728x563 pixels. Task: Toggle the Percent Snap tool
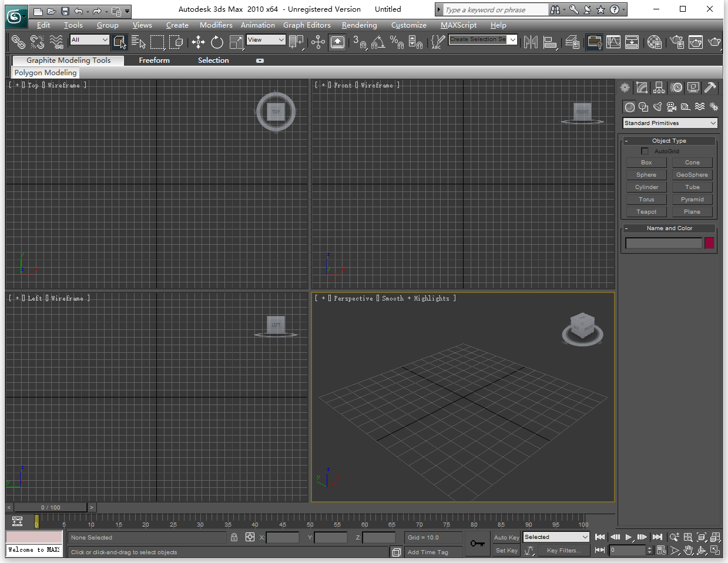pyautogui.click(x=397, y=42)
